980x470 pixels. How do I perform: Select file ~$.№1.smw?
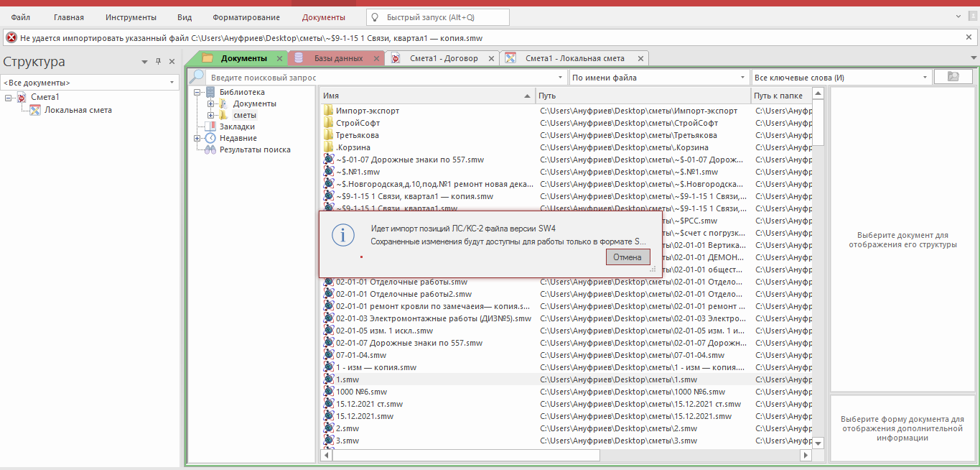(x=358, y=172)
